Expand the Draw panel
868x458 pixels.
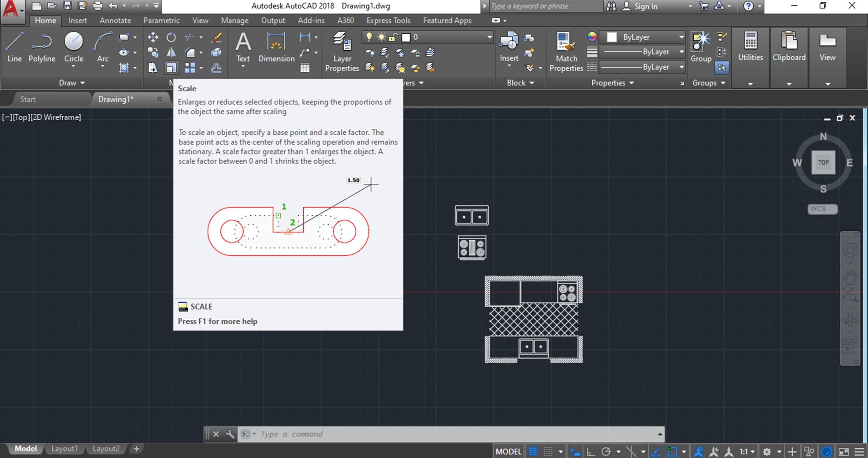point(71,83)
